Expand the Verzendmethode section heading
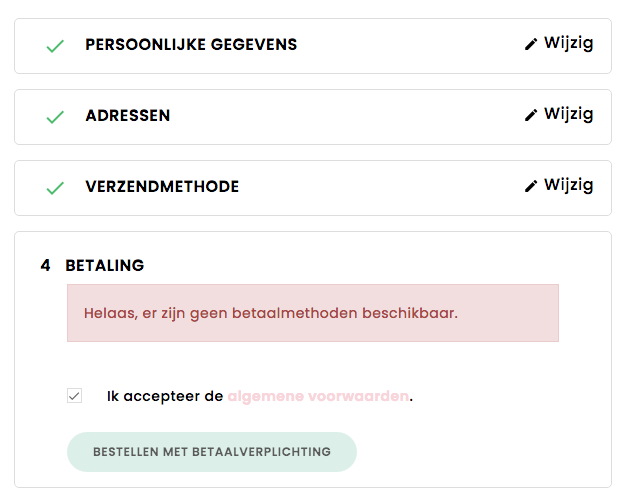 pyautogui.click(x=162, y=187)
